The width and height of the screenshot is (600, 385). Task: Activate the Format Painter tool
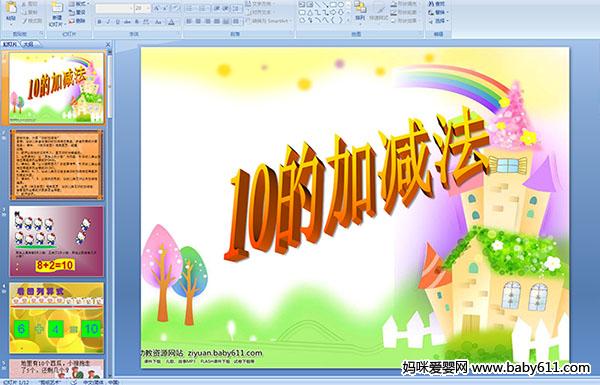pyautogui.click(x=32, y=21)
